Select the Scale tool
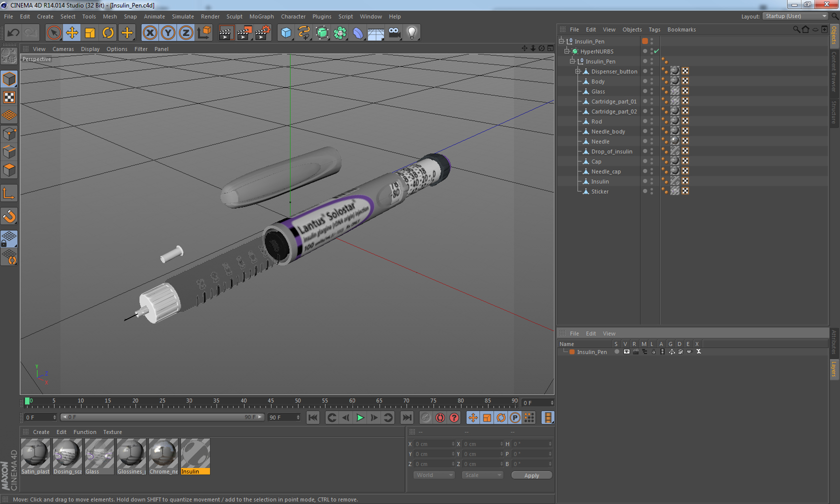The image size is (840, 504). click(90, 33)
